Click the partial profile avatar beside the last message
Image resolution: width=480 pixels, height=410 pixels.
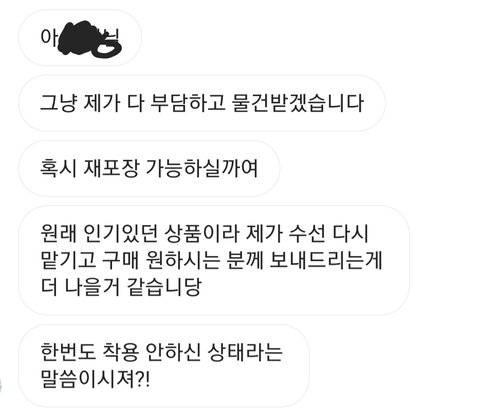click(1, 387)
